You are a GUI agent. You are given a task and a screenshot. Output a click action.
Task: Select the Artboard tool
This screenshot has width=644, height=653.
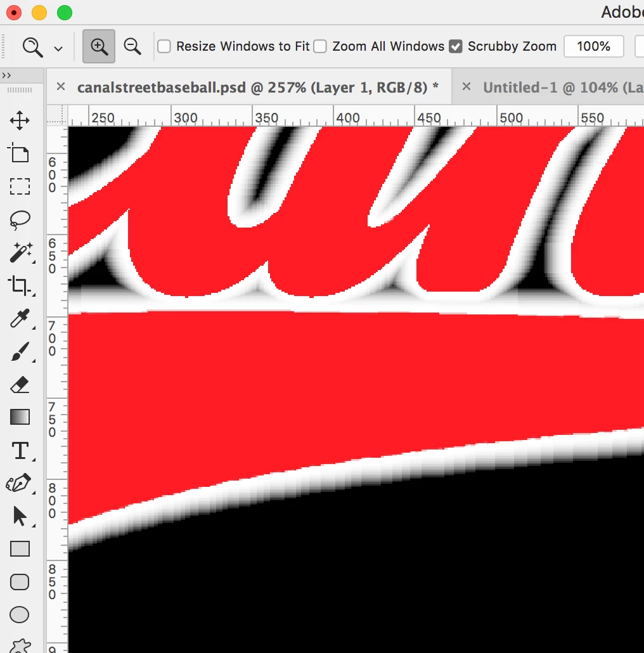point(19,152)
